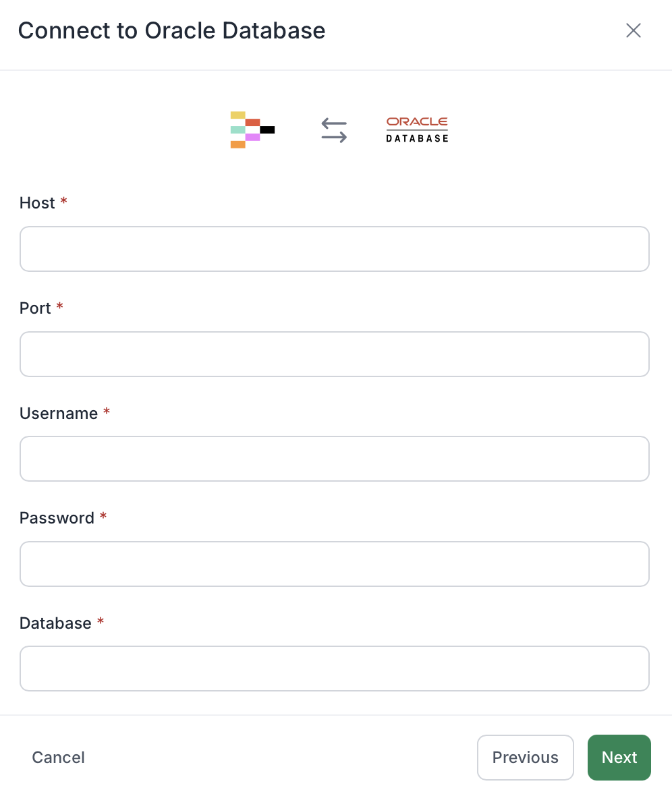Close the Connect to Oracle Database dialog

[x=633, y=30]
